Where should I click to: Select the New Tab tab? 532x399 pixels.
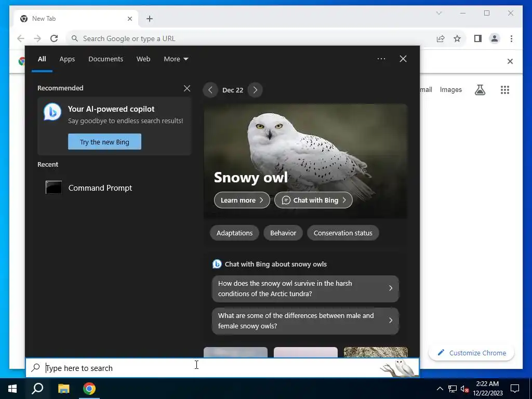[x=76, y=19]
